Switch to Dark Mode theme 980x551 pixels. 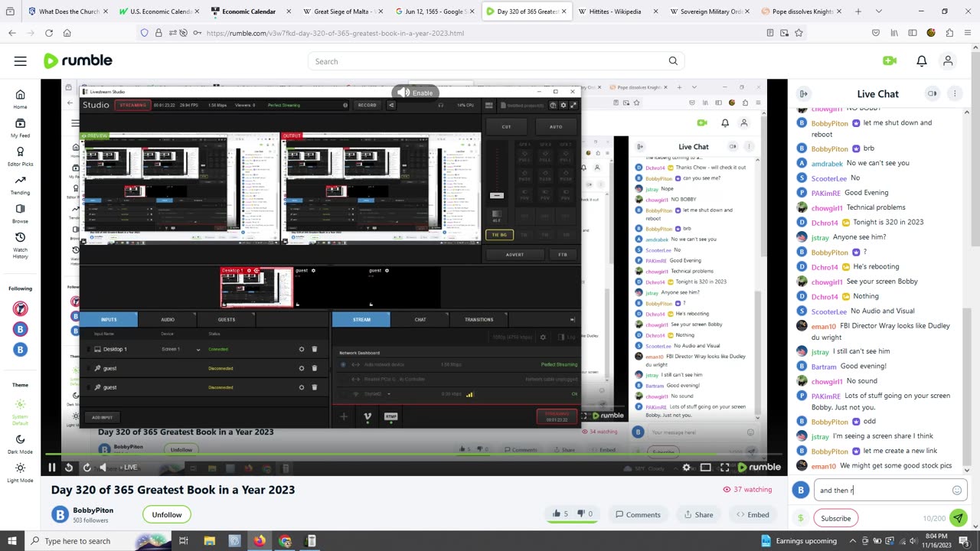pyautogui.click(x=20, y=444)
